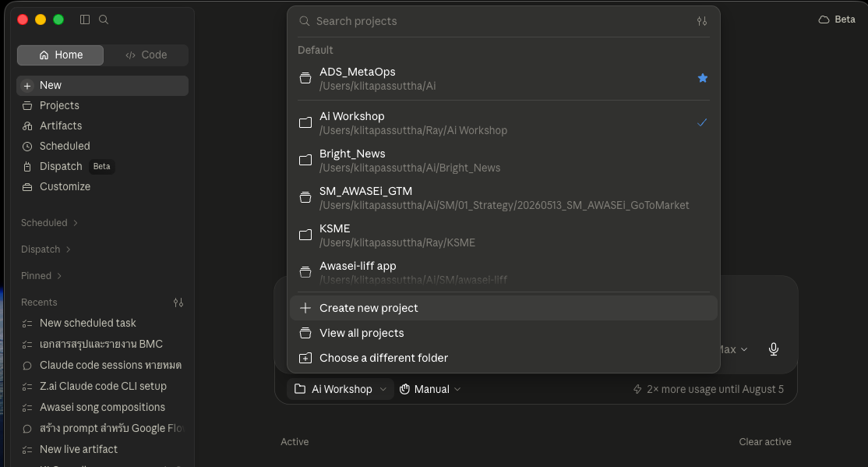This screenshot has width=868, height=467.
Task: Click the Customize toolbox icon
Action: point(27,186)
